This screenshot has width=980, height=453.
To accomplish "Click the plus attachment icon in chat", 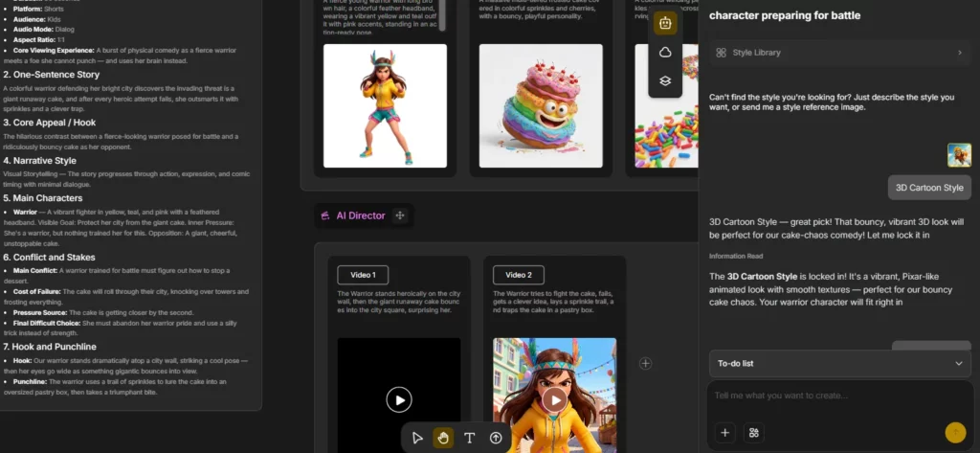I will coord(725,432).
